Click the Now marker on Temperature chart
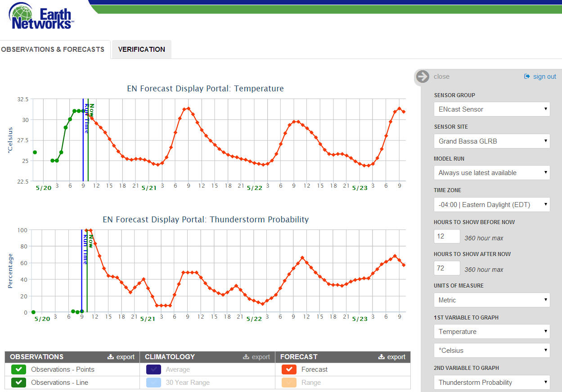This screenshot has height=392, width=562. point(91,111)
